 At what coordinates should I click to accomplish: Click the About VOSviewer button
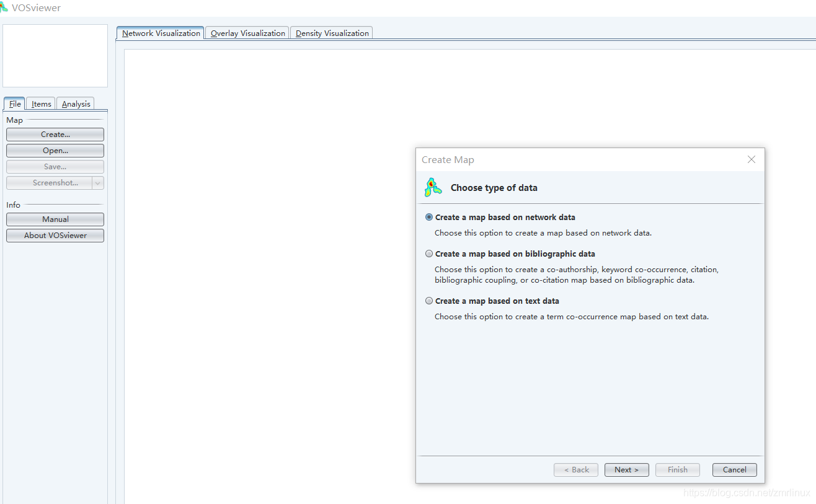(55, 236)
